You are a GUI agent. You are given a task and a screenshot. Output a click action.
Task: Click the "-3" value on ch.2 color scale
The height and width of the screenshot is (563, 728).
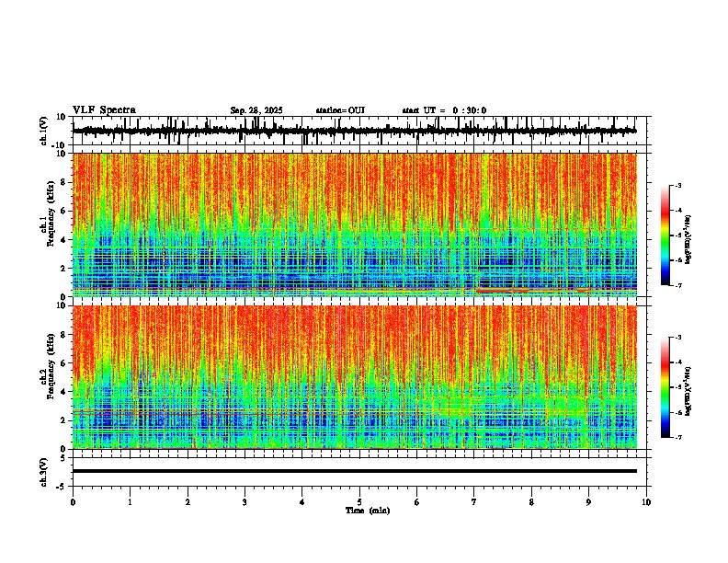(678, 338)
